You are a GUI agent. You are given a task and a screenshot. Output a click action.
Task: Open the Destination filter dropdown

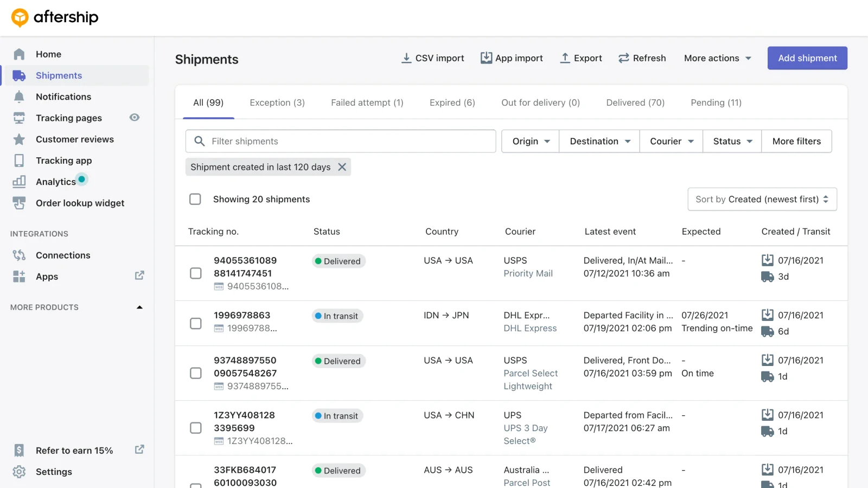pos(599,141)
